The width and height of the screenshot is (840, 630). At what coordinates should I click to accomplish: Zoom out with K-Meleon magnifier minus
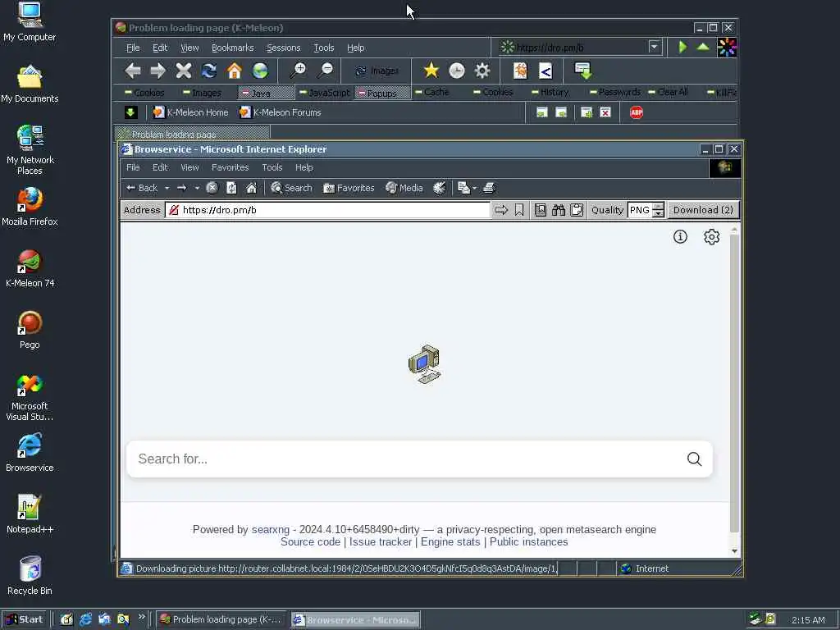325,71
